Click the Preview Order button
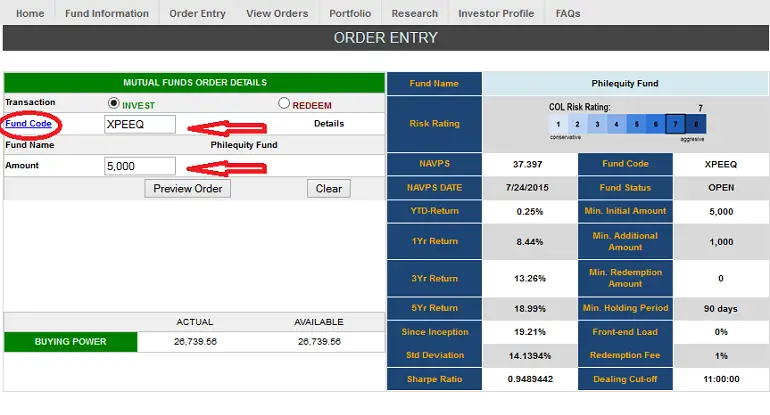This screenshot has height=415, width=770. click(x=188, y=189)
